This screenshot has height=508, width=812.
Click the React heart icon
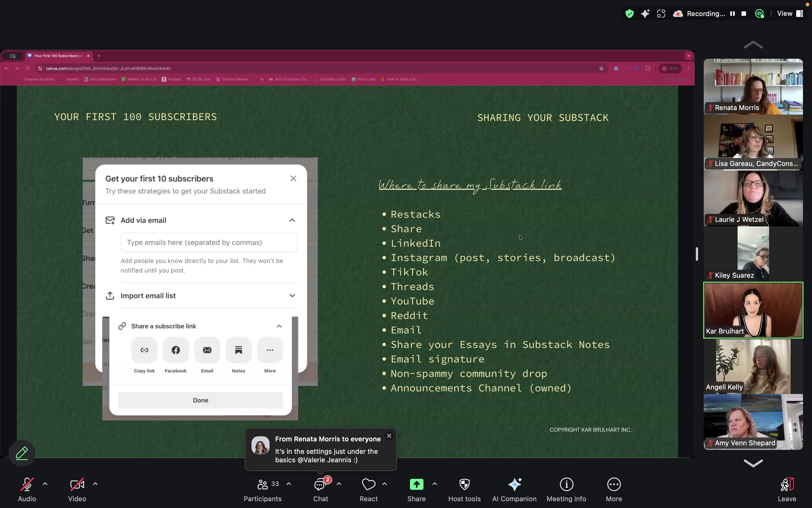pyautogui.click(x=368, y=485)
